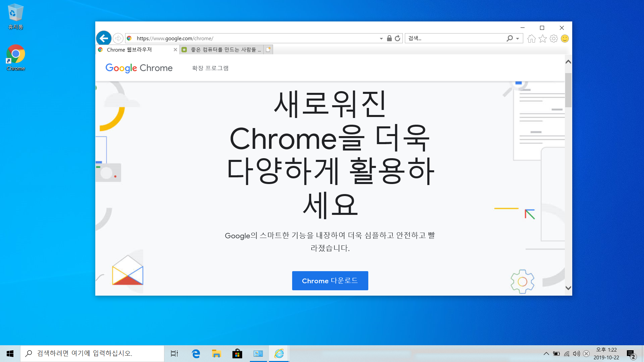Launch Microsoft Edge from taskbar
This screenshot has height=362, width=644.
coord(196,354)
